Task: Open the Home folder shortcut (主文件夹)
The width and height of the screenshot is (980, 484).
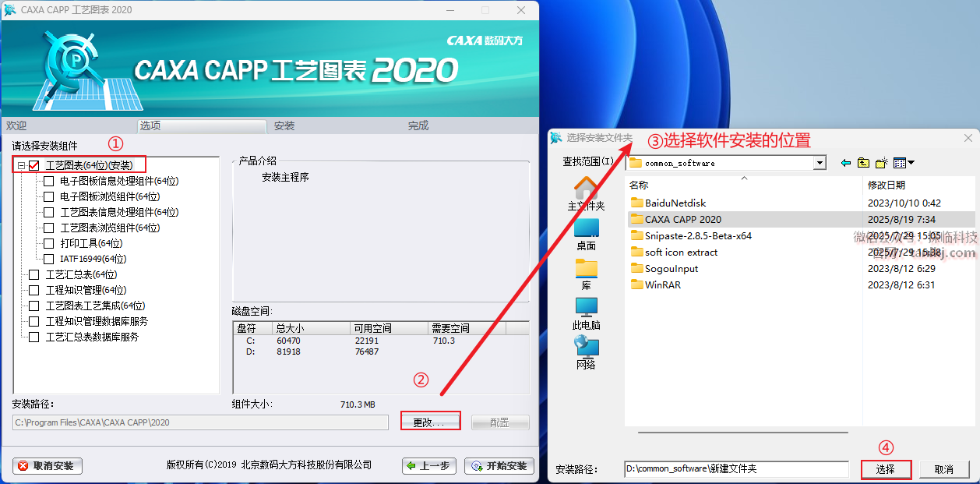Action: [x=586, y=194]
